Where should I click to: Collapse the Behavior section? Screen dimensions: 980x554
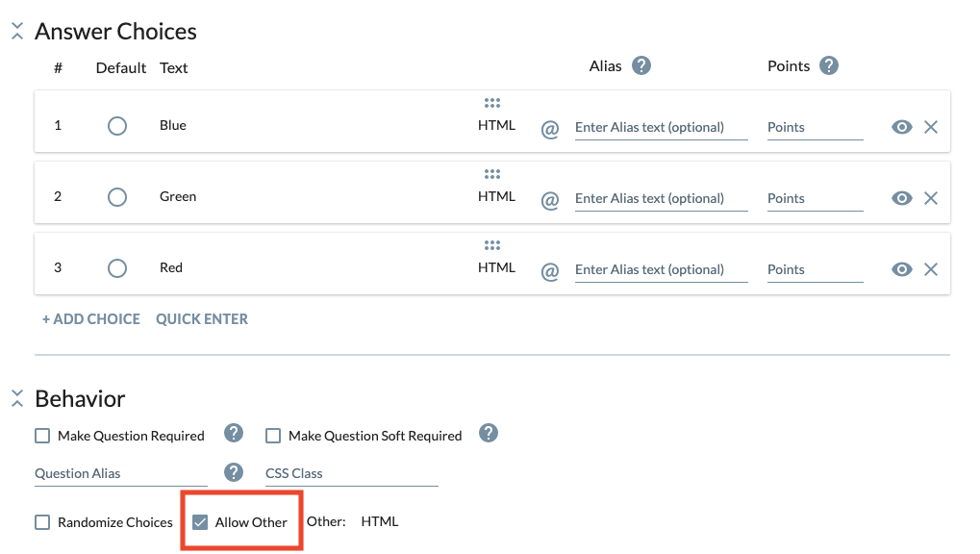pos(16,398)
